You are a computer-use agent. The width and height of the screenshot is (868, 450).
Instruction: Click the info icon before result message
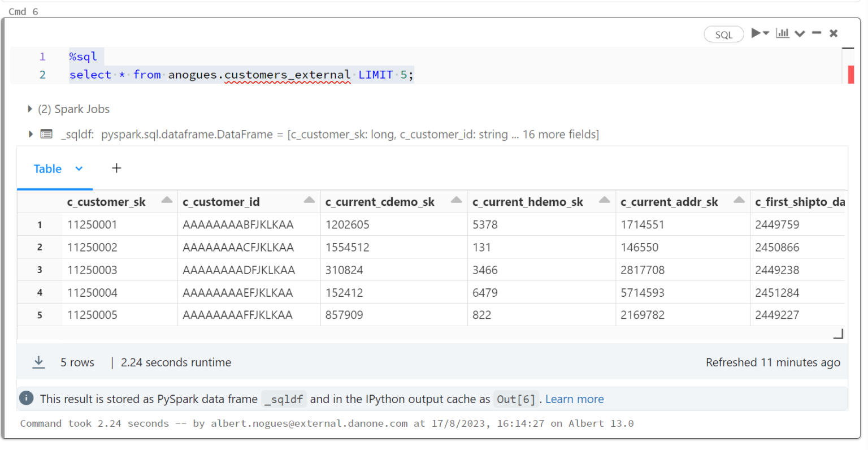[x=26, y=398]
